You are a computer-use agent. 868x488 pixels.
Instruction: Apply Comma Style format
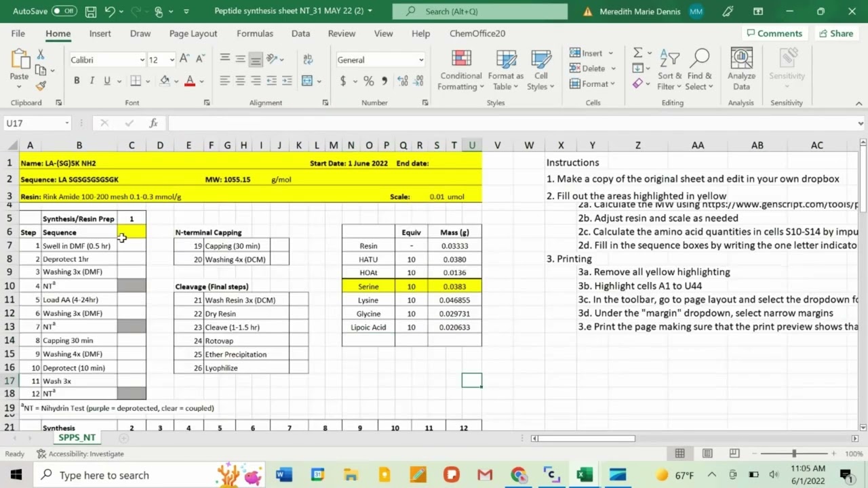point(384,81)
